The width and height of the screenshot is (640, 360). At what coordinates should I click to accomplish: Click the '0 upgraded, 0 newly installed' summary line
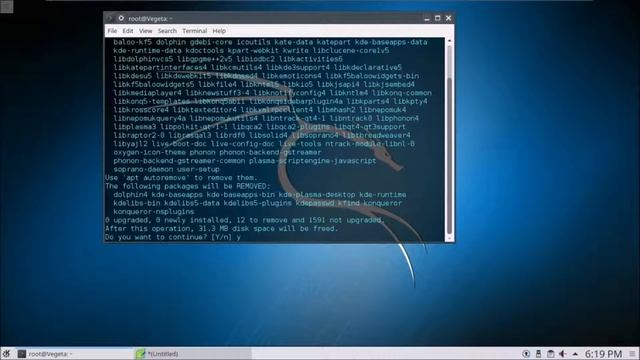pos(245,220)
